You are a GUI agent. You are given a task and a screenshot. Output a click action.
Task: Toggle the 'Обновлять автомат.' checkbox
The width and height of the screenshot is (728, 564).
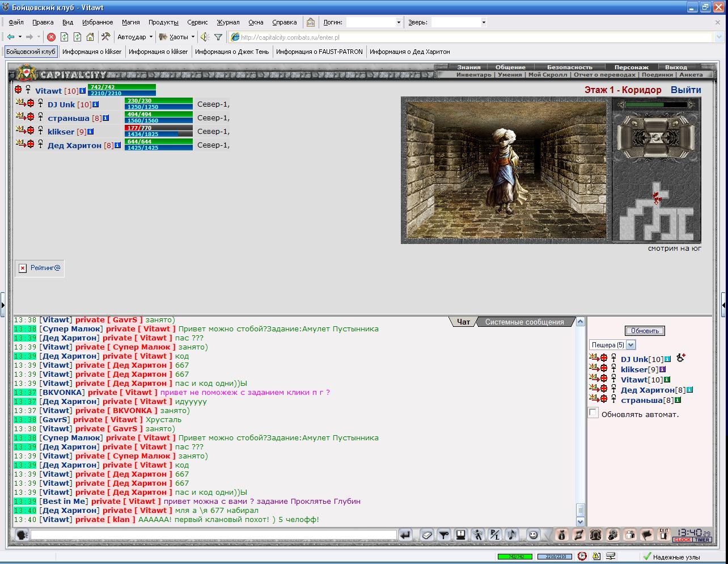[593, 413]
